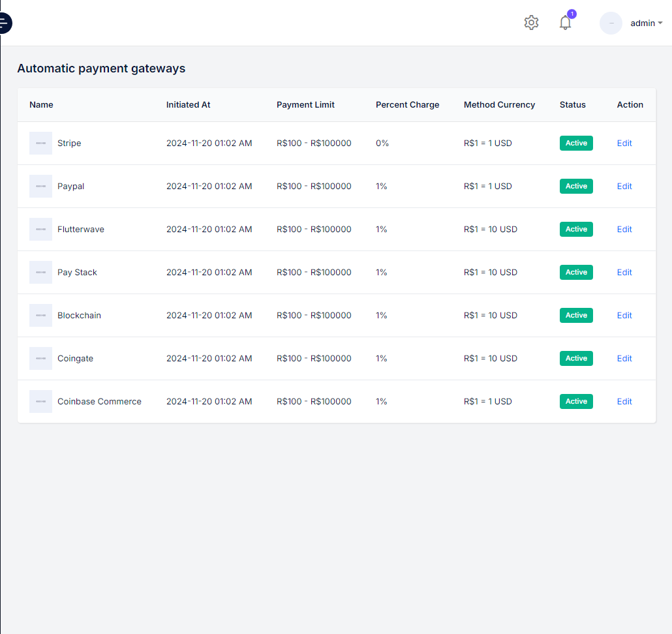
Task: Edit the Paypal payment gateway
Action: pyautogui.click(x=624, y=187)
